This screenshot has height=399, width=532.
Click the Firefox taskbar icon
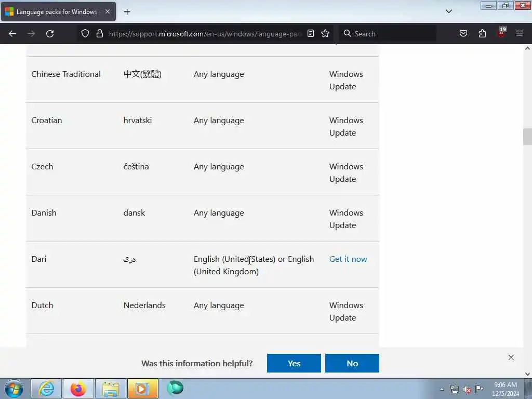pyautogui.click(x=78, y=389)
